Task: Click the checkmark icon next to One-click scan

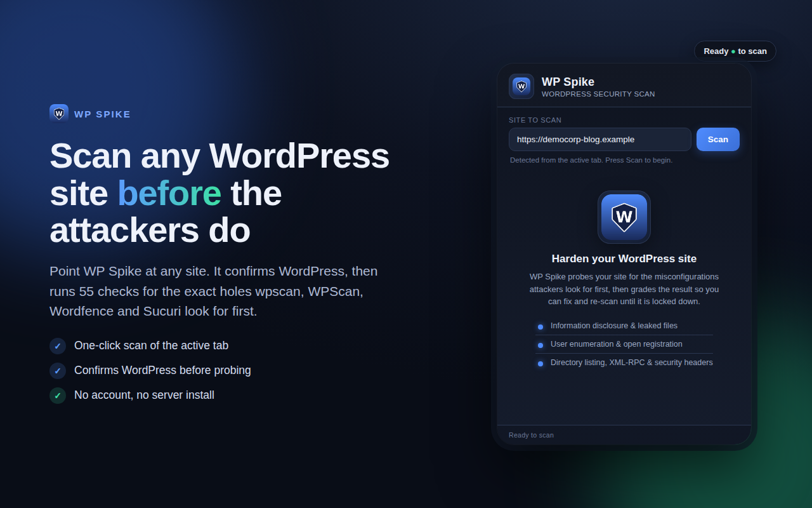Action: [x=58, y=346]
